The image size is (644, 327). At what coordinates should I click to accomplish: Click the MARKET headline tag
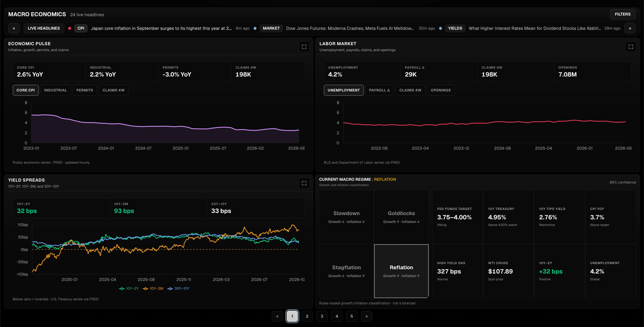271,28
